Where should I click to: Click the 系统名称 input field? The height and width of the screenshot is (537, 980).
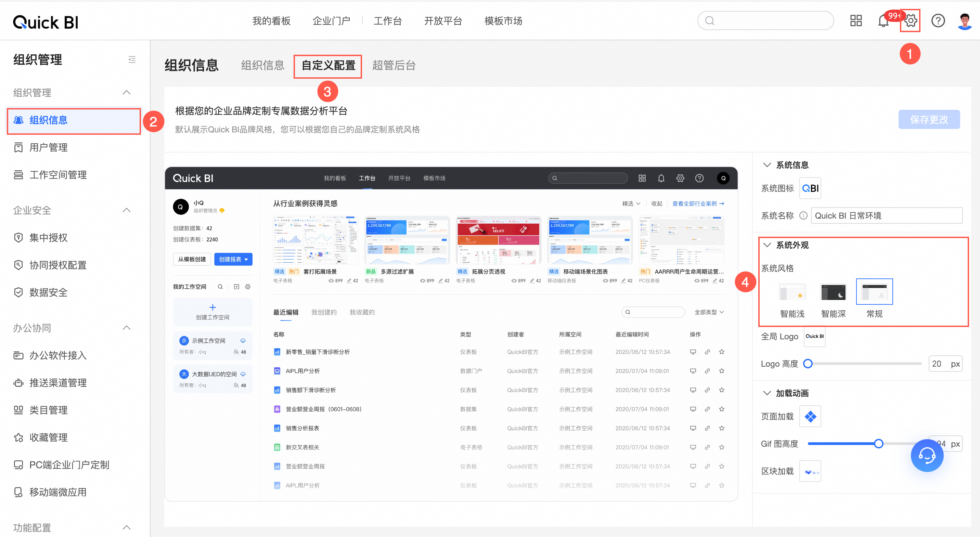pos(886,215)
